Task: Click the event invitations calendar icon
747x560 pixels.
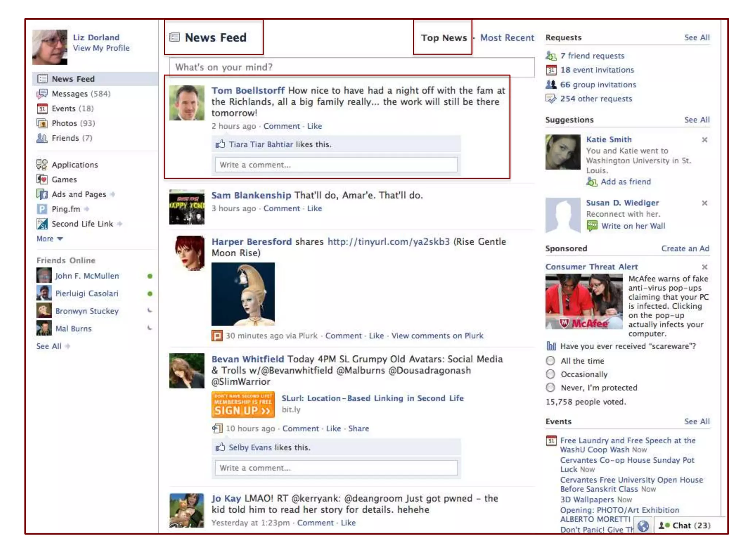Action: pos(551,70)
